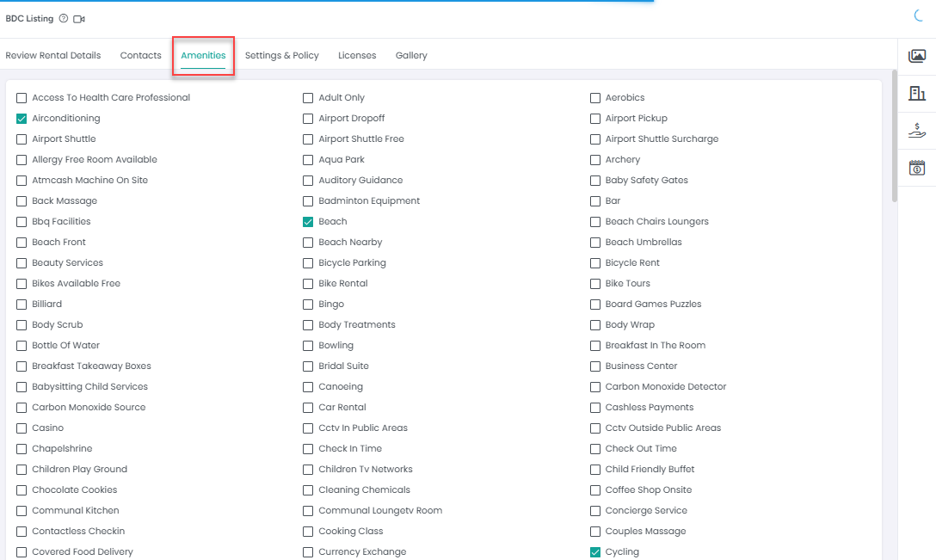Click the amenities list vertical scrollbar

coord(894,136)
